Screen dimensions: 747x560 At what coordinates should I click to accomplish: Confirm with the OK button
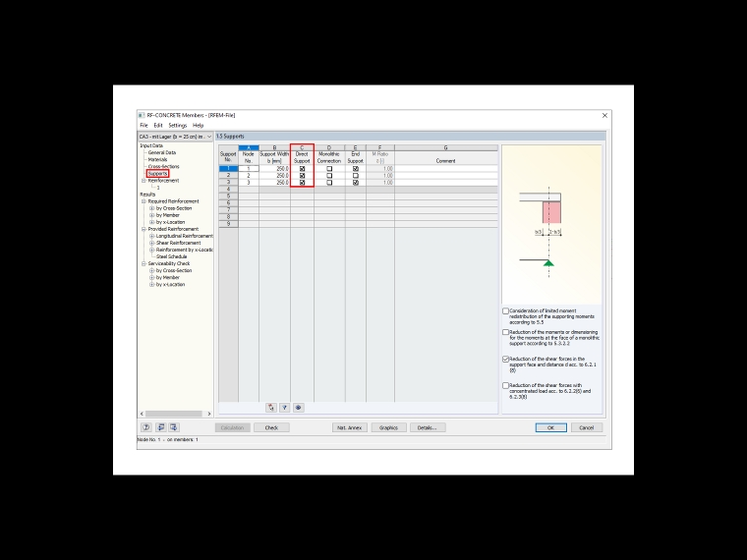[551, 427]
